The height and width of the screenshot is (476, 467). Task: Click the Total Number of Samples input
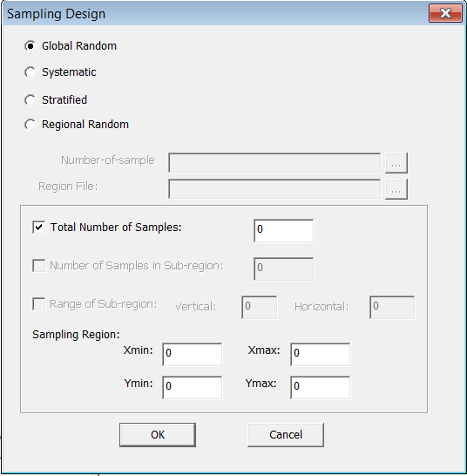284,230
